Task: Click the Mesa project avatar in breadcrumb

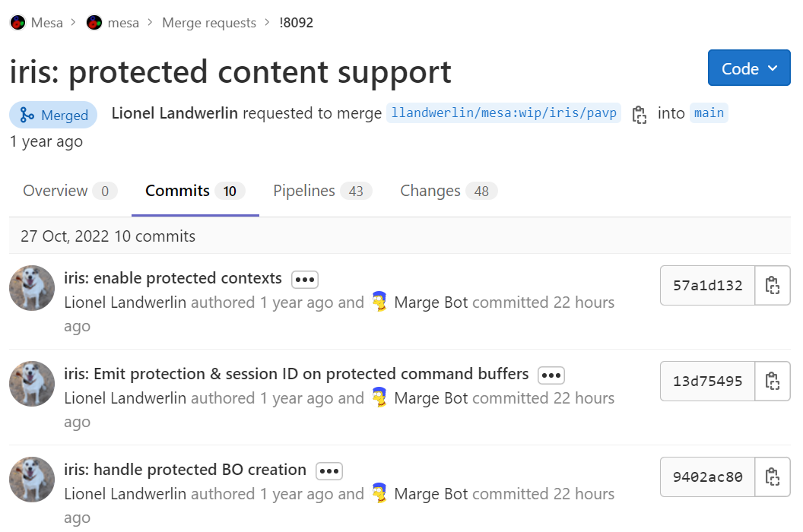Action: coord(17,22)
